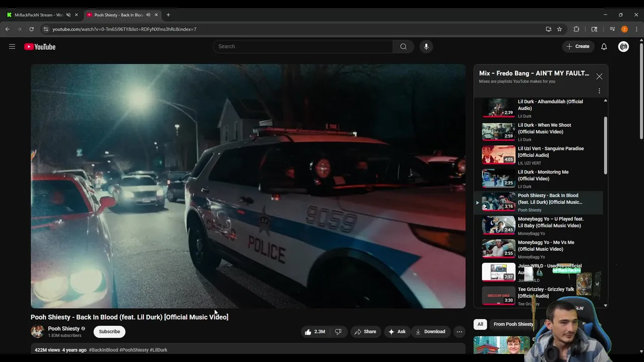Open the Mix playlist three-dot options
Screen dimensions: 644x362
[x=599, y=91]
